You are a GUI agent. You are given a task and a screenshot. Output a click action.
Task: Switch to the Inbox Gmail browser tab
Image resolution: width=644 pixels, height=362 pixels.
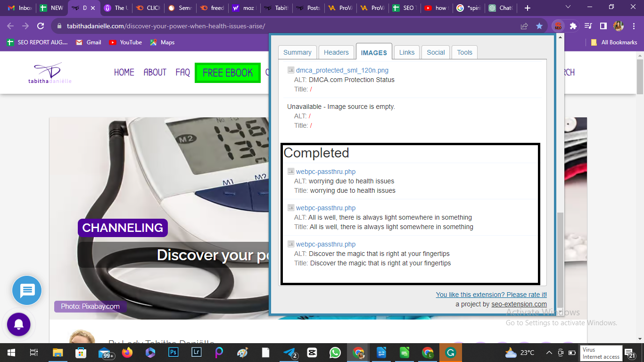pyautogui.click(x=19, y=8)
